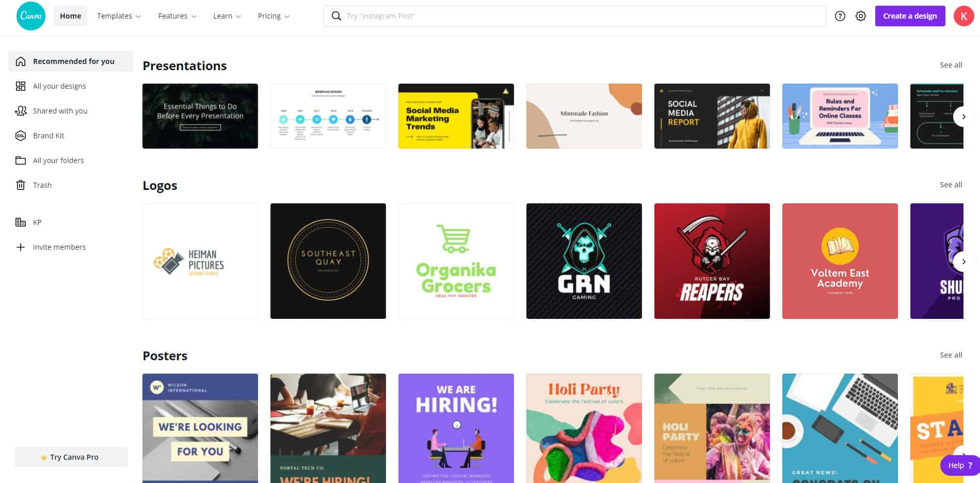Viewport: 980px width, 483px height.
Task: Open All your designs
Action: tap(71, 86)
